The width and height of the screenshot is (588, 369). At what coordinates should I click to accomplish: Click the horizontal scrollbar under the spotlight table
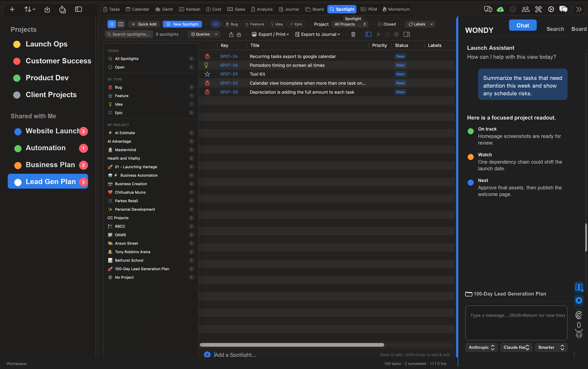292,345
